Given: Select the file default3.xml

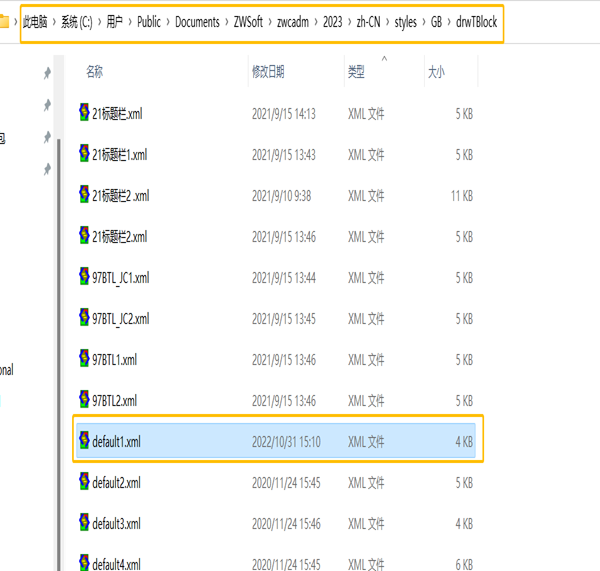Looking at the screenshot, I should tap(116, 524).
